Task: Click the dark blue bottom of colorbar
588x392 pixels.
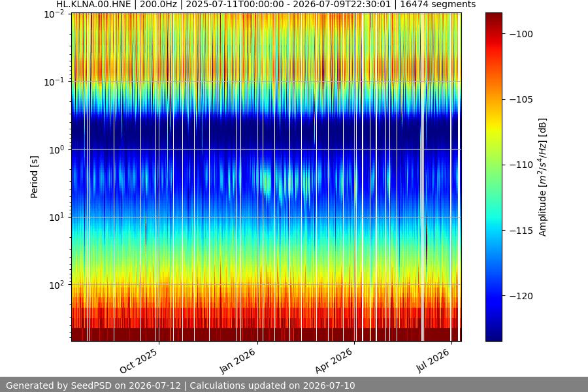Action: click(x=494, y=336)
